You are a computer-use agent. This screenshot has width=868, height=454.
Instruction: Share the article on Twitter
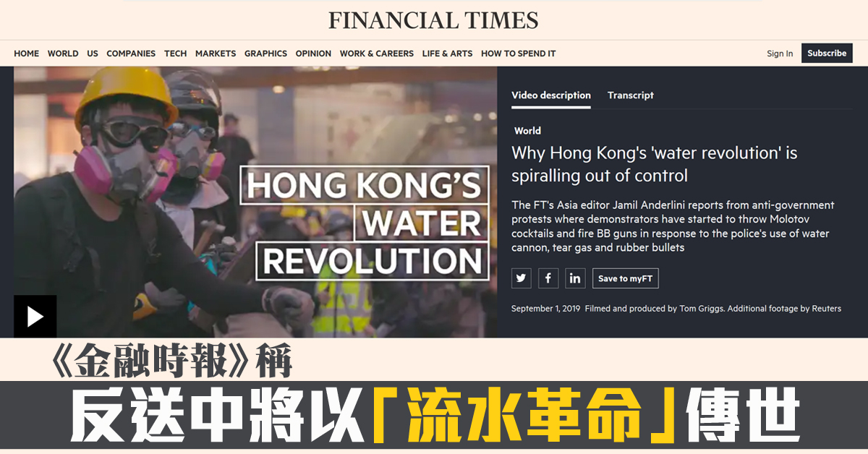[521, 278]
